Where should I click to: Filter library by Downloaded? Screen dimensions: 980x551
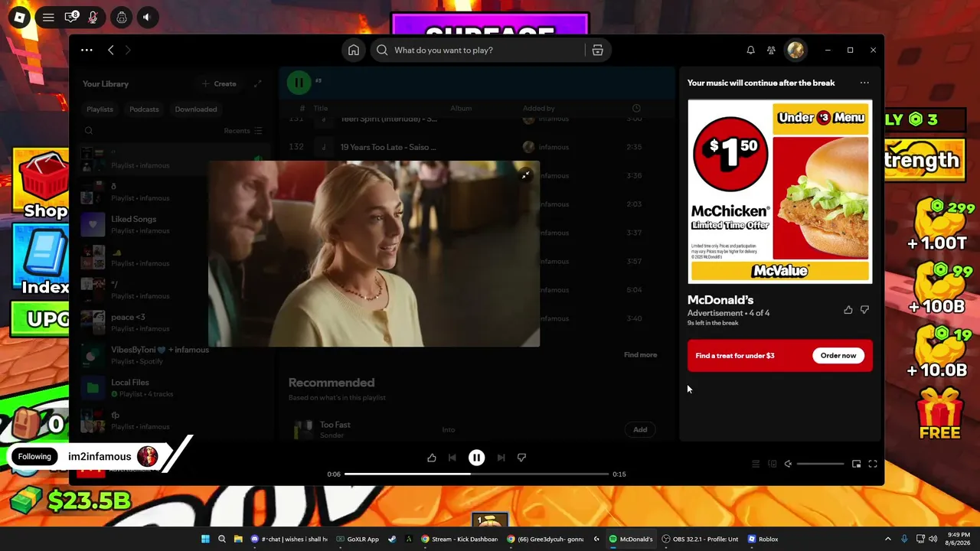click(x=196, y=109)
